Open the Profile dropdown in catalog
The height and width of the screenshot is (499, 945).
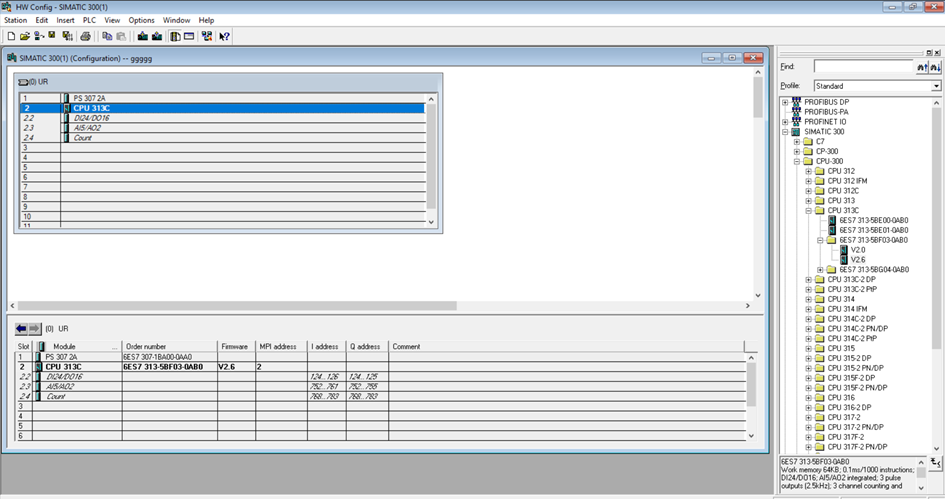[936, 86]
